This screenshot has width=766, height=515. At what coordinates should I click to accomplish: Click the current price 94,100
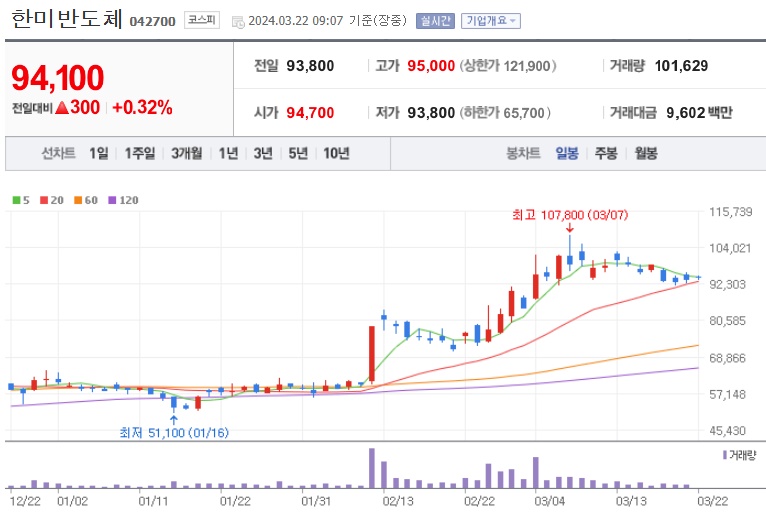coord(58,78)
